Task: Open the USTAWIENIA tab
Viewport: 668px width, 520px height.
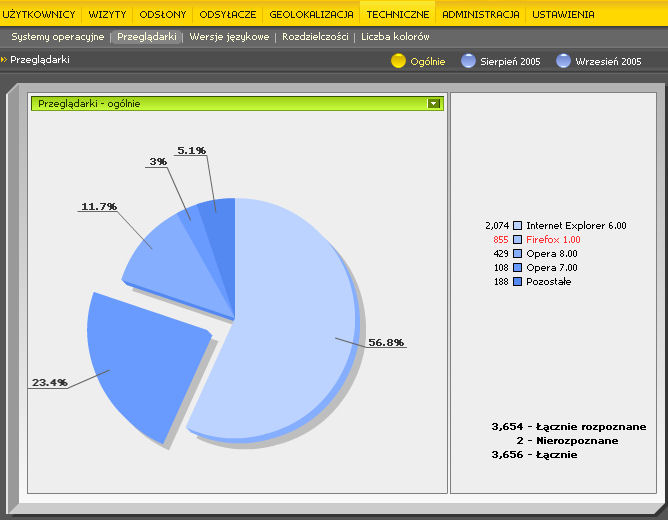Action: (x=563, y=14)
